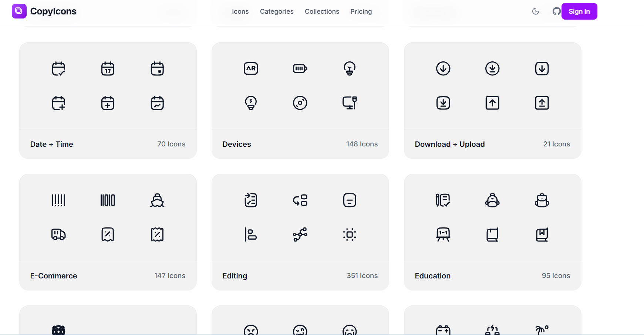The height and width of the screenshot is (335, 644).
Task: Select the calendar with centered plus icon
Action: tap(108, 103)
